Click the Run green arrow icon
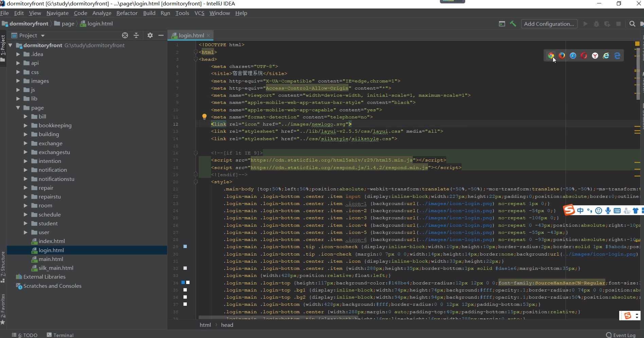 click(585, 24)
